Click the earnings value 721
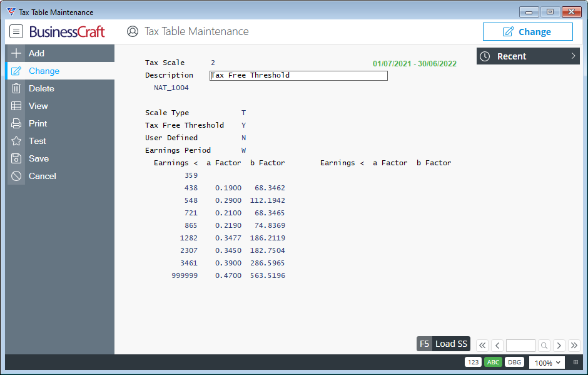The image size is (588, 375). [x=191, y=213]
